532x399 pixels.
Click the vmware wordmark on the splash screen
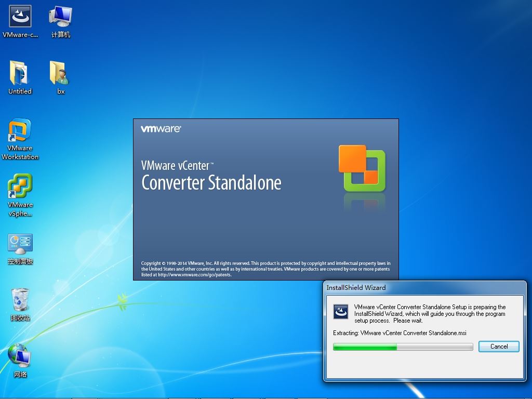161,129
